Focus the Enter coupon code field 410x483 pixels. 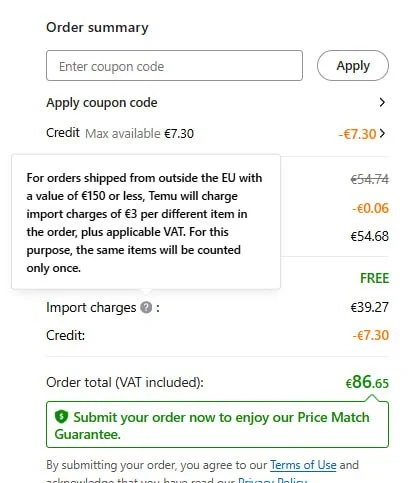pos(174,66)
